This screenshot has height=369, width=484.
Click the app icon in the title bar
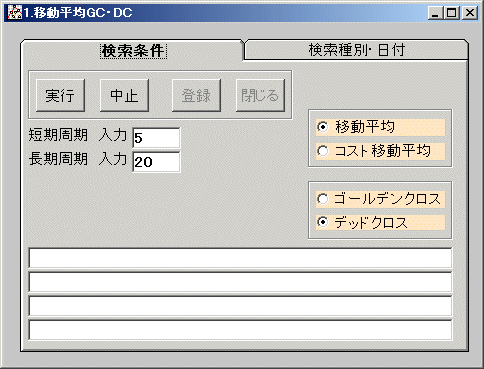click(15, 13)
